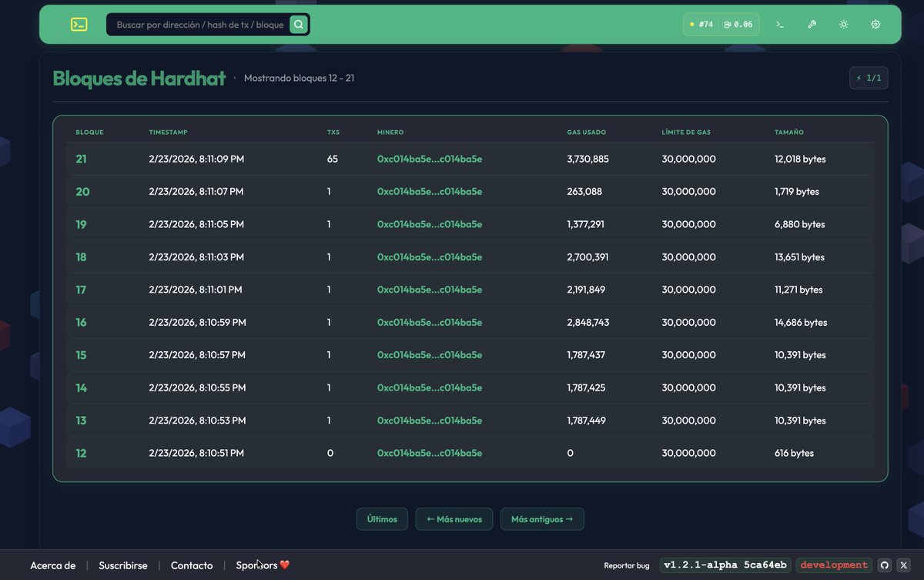
Task: Click gas used value 263,088
Action: (x=585, y=192)
